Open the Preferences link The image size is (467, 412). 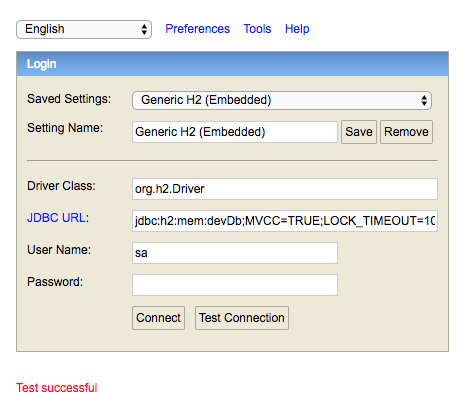point(197,29)
